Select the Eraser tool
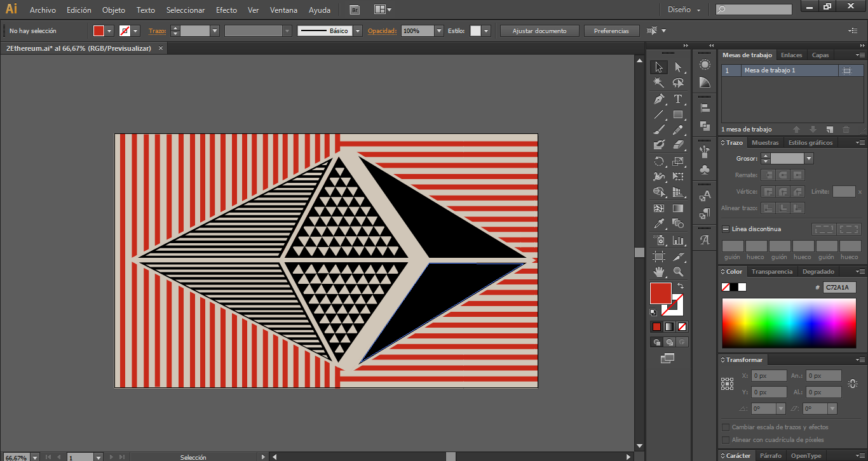The image size is (868, 461). coord(678,145)
